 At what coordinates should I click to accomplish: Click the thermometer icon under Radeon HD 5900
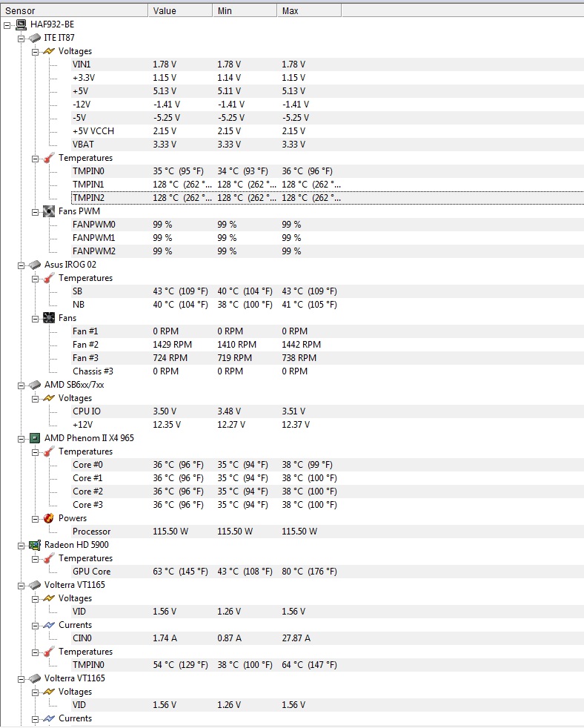click(x=49, y=558)
